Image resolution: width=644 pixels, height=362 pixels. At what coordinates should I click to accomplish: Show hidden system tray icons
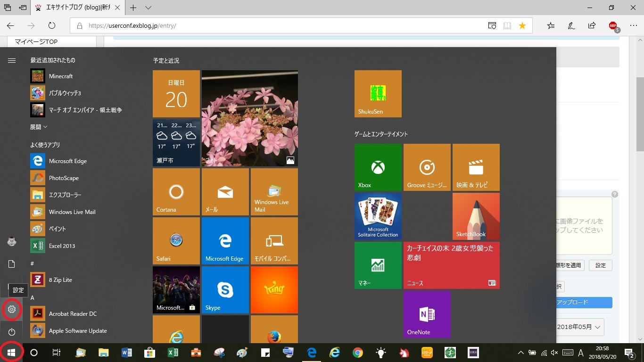(x=521, y=353)
